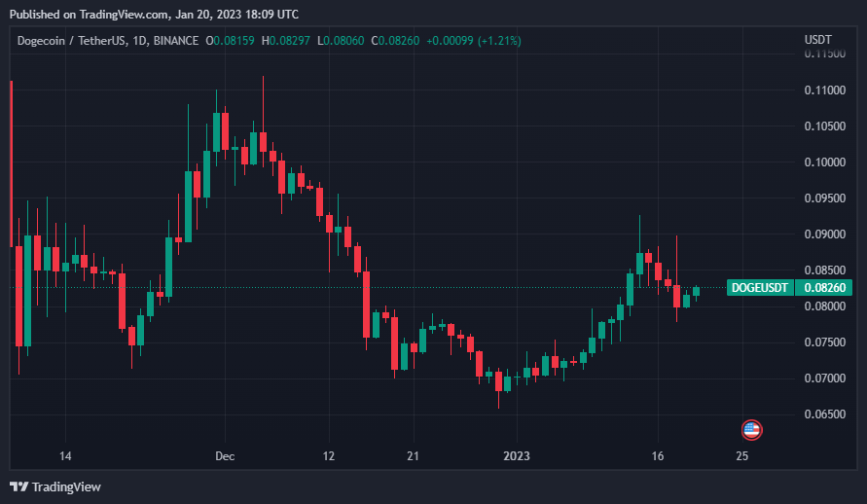
Task: Click the +0.00099 (+1.21%) change value
Action: point(474,40)
